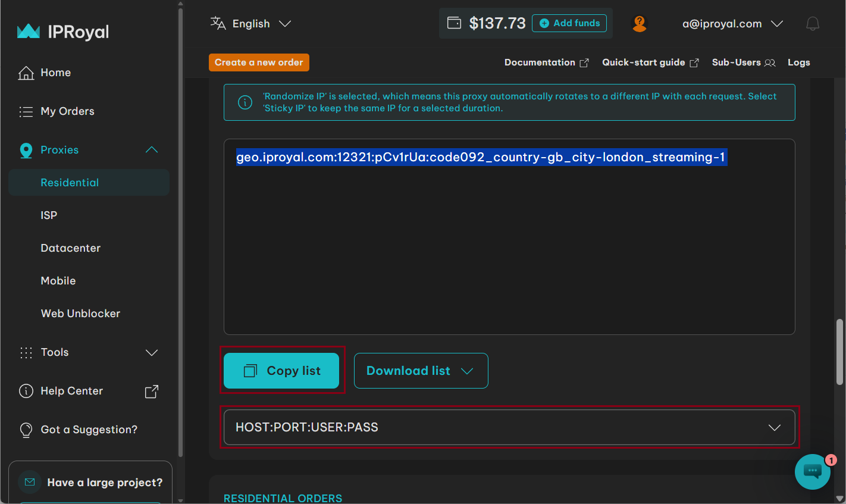Open the notifications bell icon
Image resolution: width=846 pixels, height=504 pixels.
(812, 24)
